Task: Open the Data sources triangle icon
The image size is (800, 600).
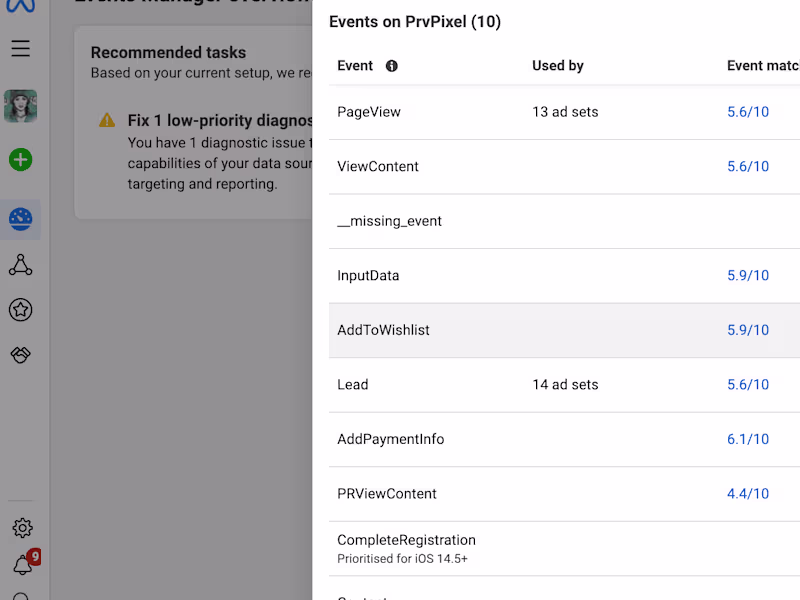Action: coord(20,265)
